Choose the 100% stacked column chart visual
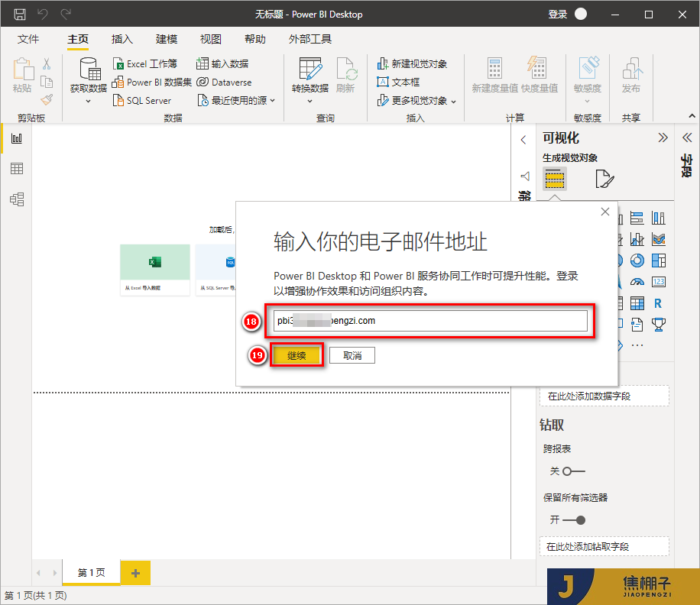 659,218
